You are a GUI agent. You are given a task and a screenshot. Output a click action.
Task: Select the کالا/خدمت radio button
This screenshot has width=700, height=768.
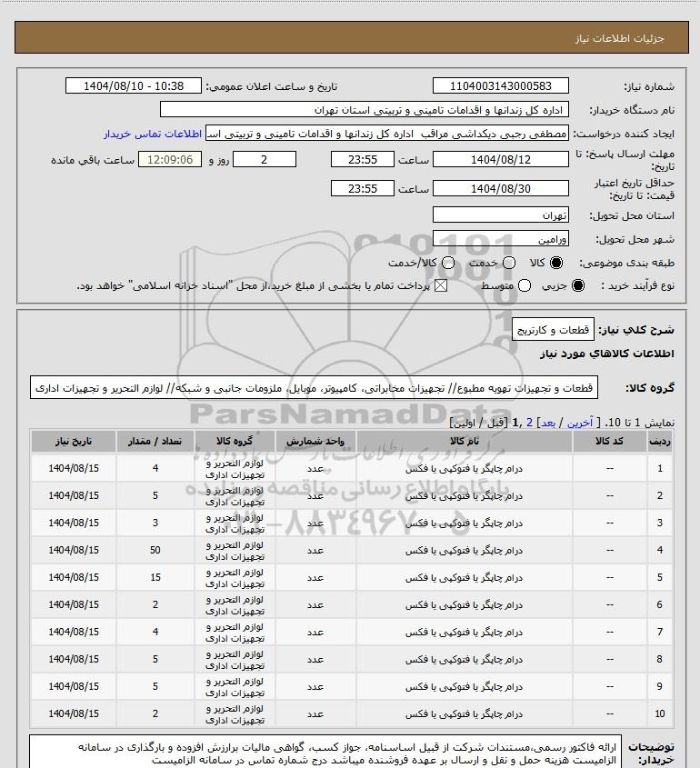point(447,263)
